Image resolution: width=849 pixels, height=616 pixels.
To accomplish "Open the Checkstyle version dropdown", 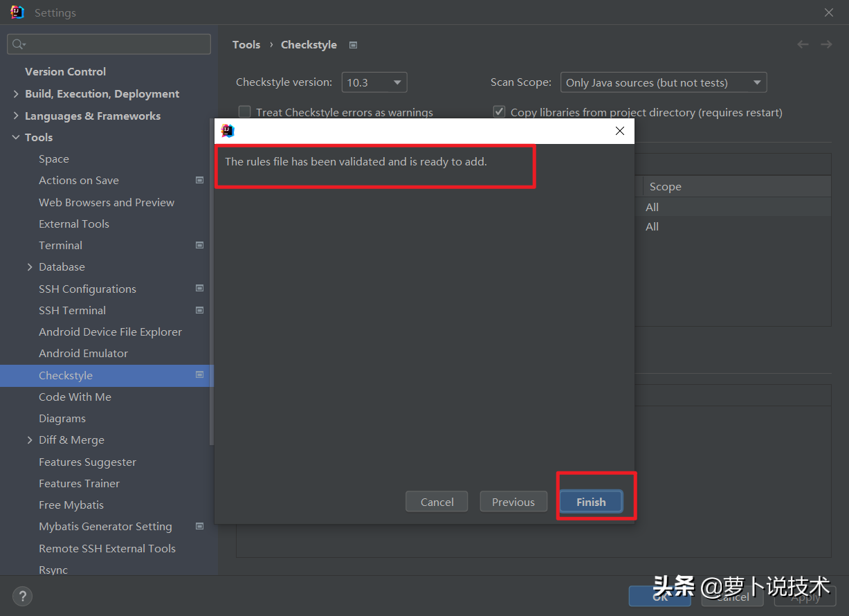I will [x=374, y=82].
